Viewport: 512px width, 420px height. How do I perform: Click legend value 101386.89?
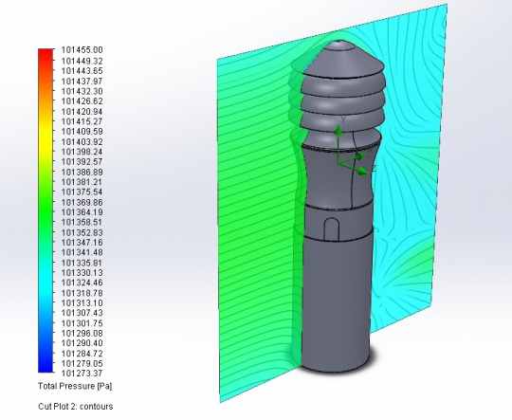click(82, 172)
